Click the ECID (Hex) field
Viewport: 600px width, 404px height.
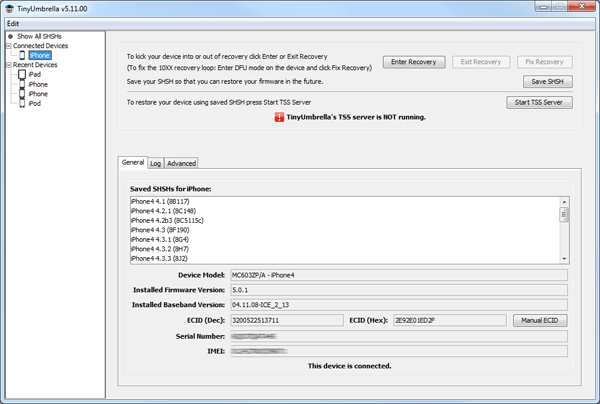[x=450, y=320]
